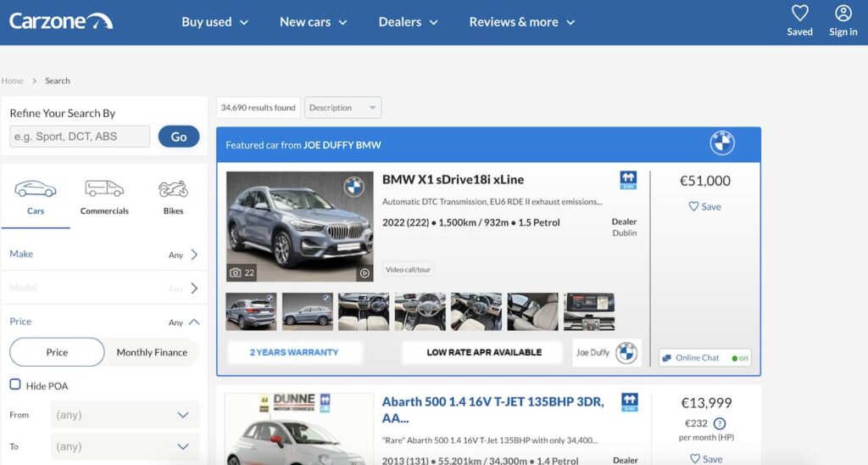Open the Buy used menu
Screen dimensions: 868x465
coord(214,22)
